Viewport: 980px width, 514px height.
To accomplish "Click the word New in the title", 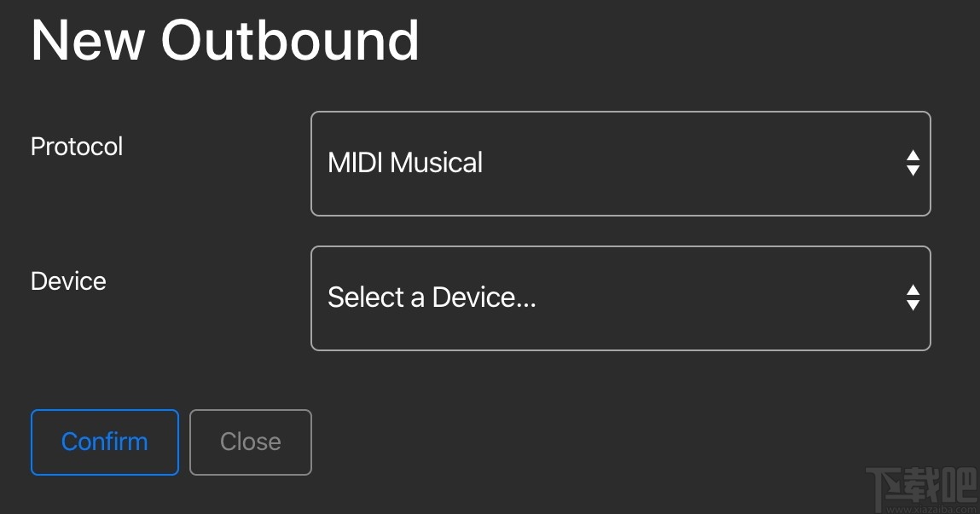I will click(x=88, y=39).
